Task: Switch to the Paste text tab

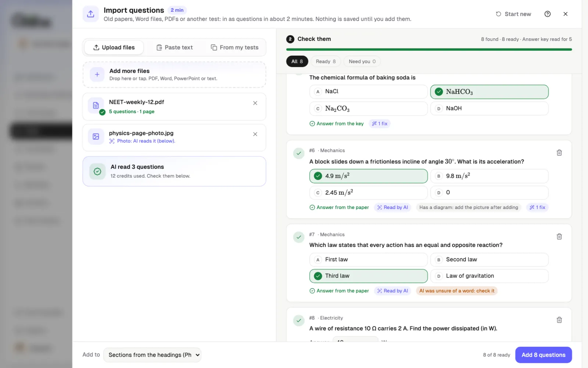Action: pos(175,47)
